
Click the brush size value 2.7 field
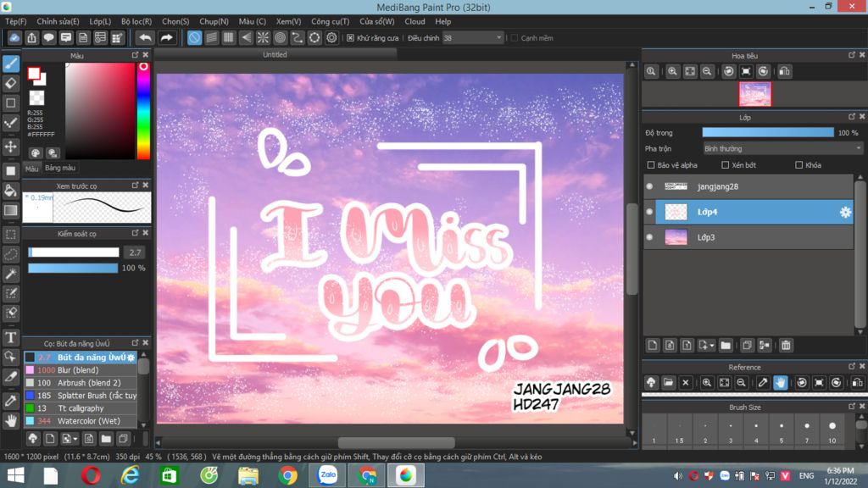pyautogui.click(x=135, y=252)
